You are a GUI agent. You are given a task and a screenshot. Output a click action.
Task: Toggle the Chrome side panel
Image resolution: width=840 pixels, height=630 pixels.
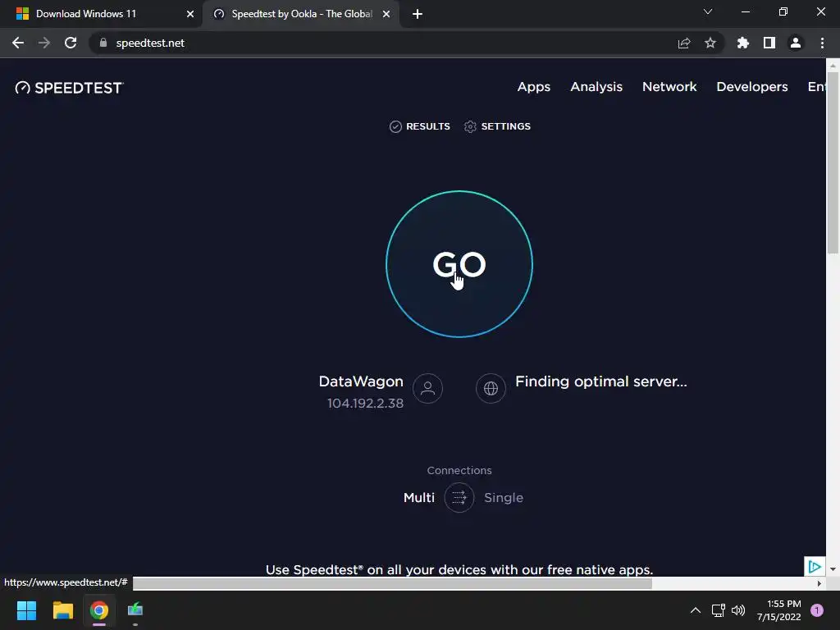769,43
